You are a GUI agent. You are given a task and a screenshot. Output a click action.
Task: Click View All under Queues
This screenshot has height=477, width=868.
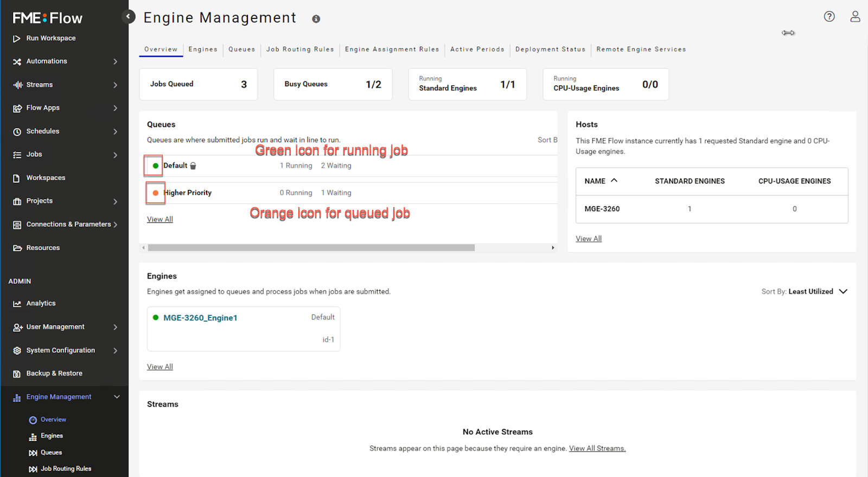[x=160, y=219]
